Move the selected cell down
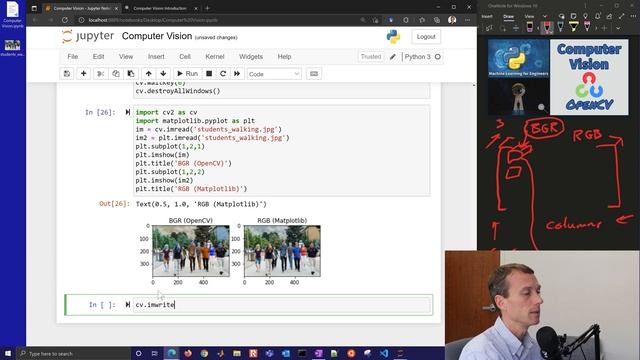The width and height of the screenshot is (640, 360). [x=163, y=74]
